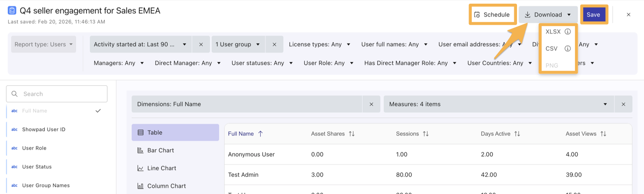Viewport: 644px width, 194px height.
Task: Click the CSV info icon
Action: point(568,48)
